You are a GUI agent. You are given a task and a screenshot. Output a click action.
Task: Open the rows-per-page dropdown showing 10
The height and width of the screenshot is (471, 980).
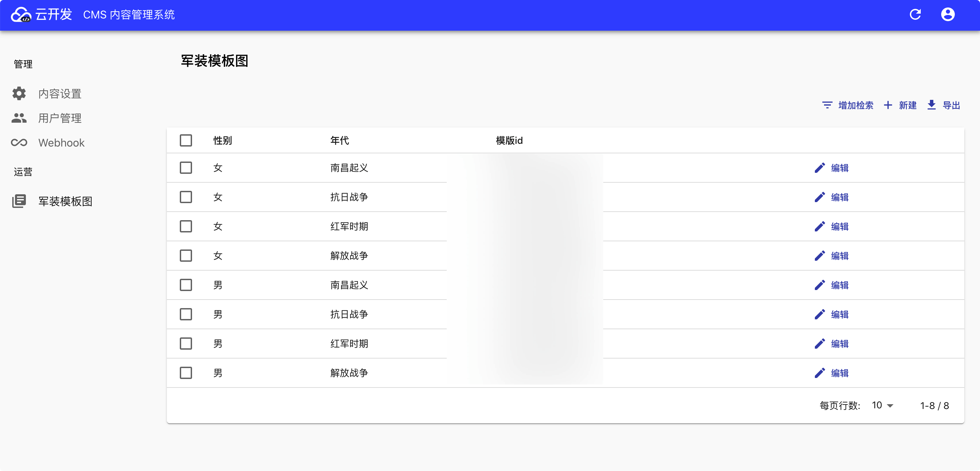click(x=882, y=405)
